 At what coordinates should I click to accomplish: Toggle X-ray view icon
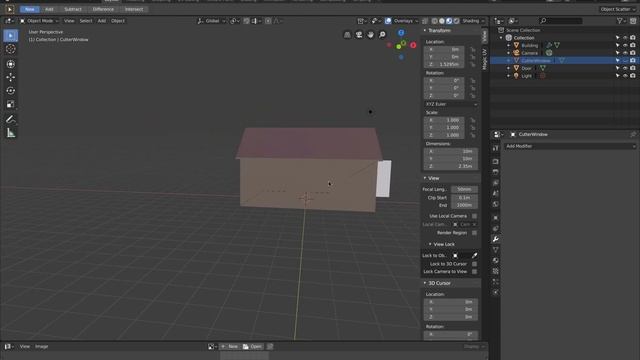coord(424,21)
